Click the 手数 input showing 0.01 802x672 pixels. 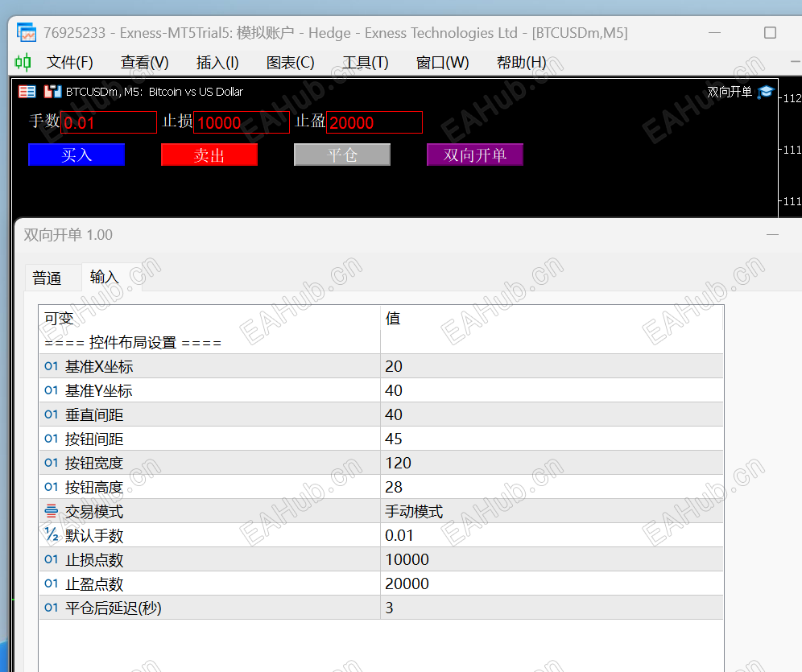109,122
